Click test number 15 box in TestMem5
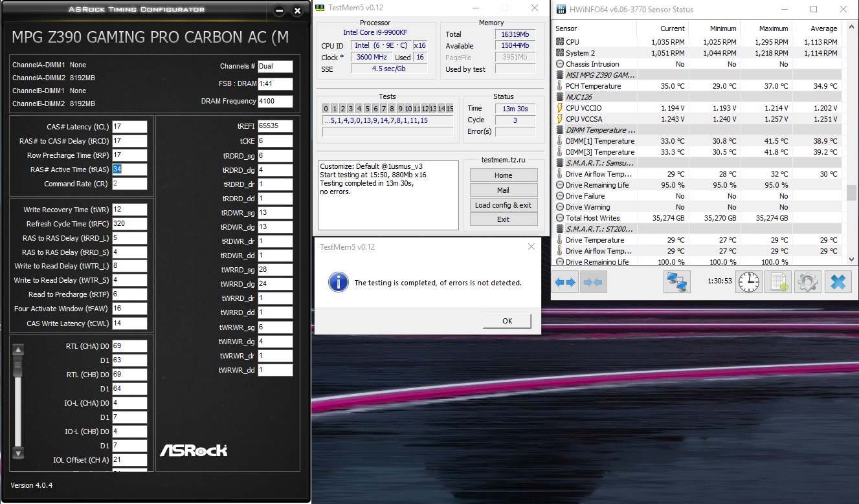The height and width of the screenshot is (504, 859). pyautogui.click(x=449, y=109)
